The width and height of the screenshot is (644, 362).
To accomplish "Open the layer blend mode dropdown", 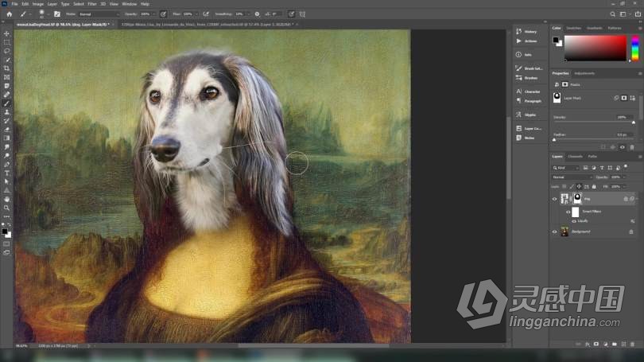I will tap(572, 177).
